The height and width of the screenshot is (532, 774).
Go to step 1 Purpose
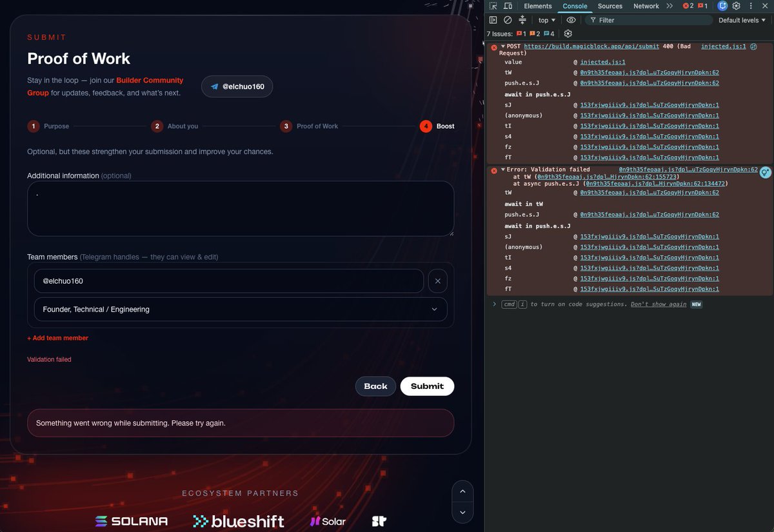coord(48,126)
